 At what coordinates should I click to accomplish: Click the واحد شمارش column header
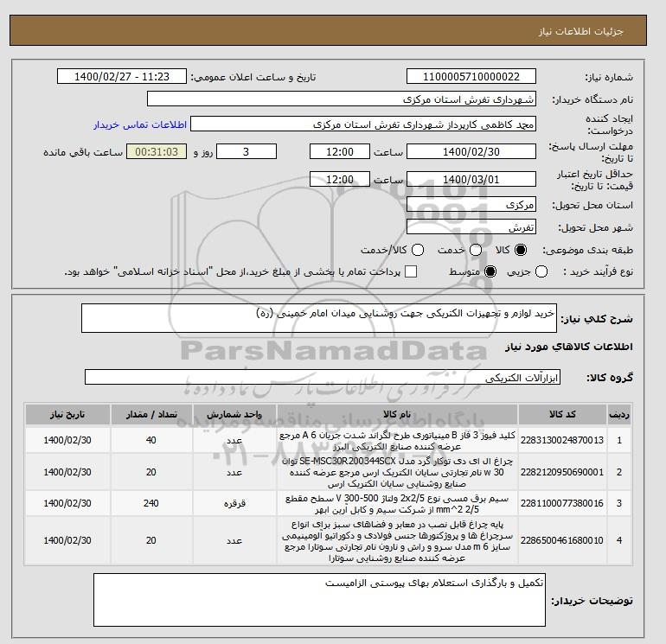[x=234, y=415]
